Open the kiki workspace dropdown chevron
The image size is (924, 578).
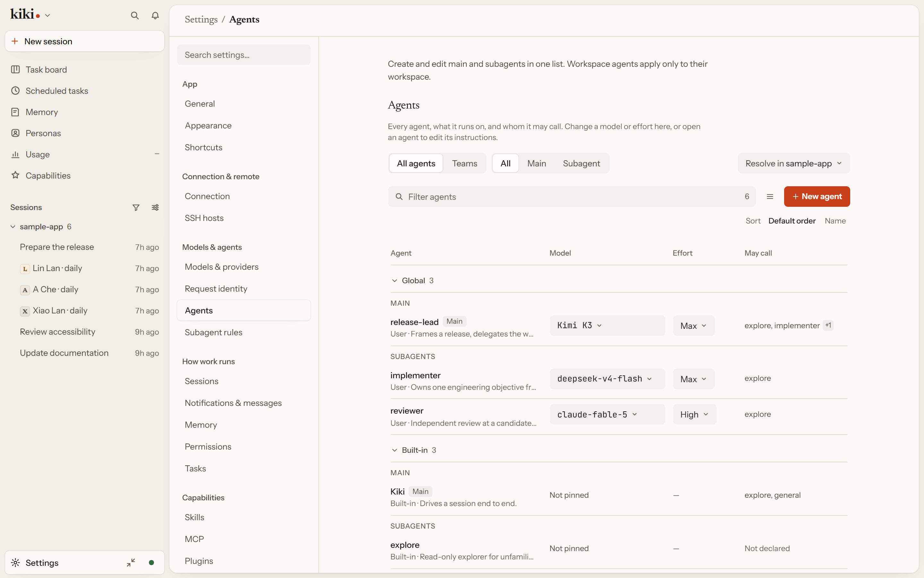[x=48, y=16]
